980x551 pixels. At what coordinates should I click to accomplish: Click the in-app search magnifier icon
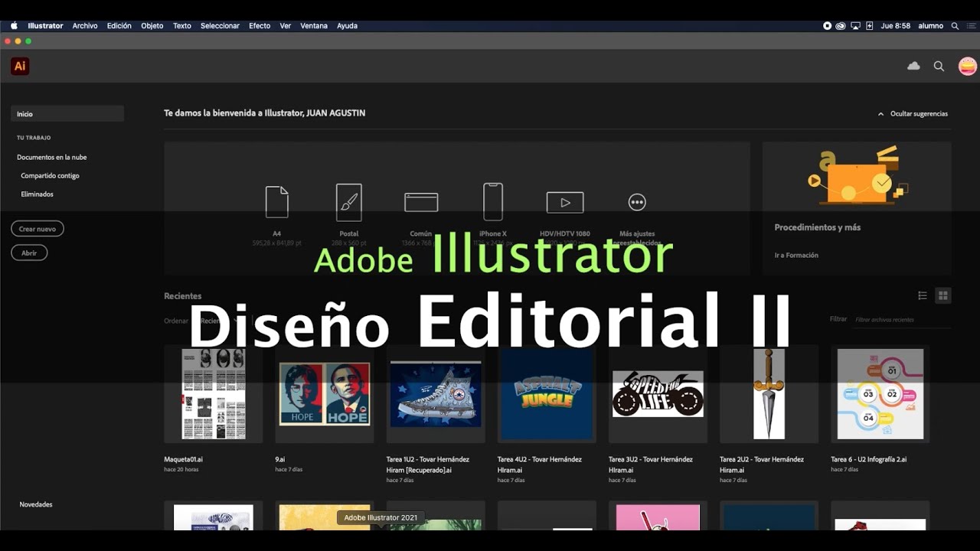939,67
